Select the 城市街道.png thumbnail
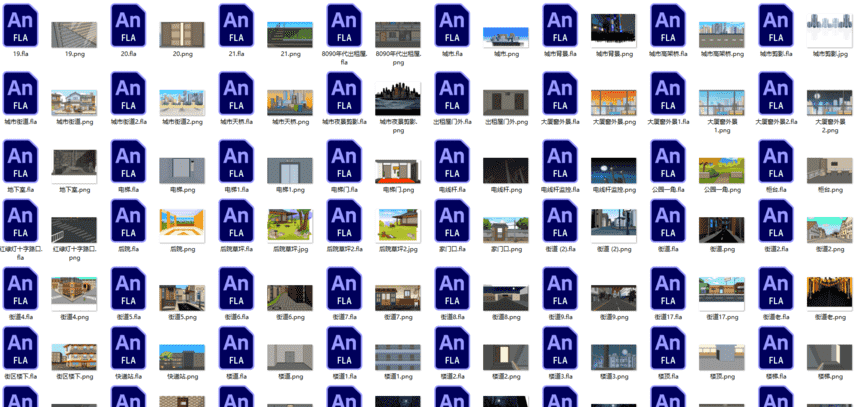Screen dimensions: 854x407 pos(74,101)
